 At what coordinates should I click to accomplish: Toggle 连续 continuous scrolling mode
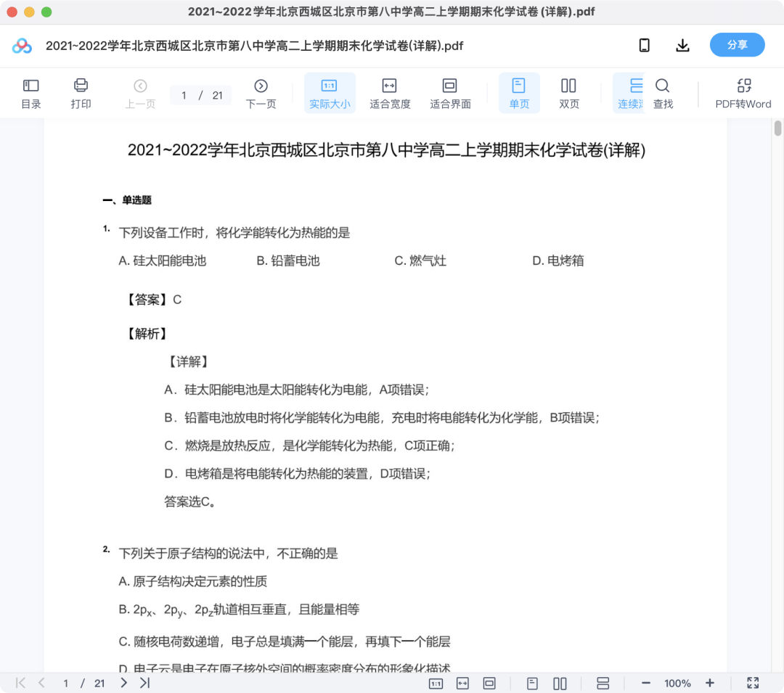tap(629, 93)
